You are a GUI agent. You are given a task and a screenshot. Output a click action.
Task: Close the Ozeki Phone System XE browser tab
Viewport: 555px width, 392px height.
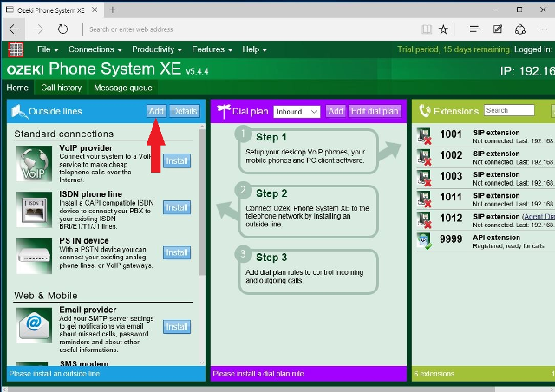coord(95,10)
